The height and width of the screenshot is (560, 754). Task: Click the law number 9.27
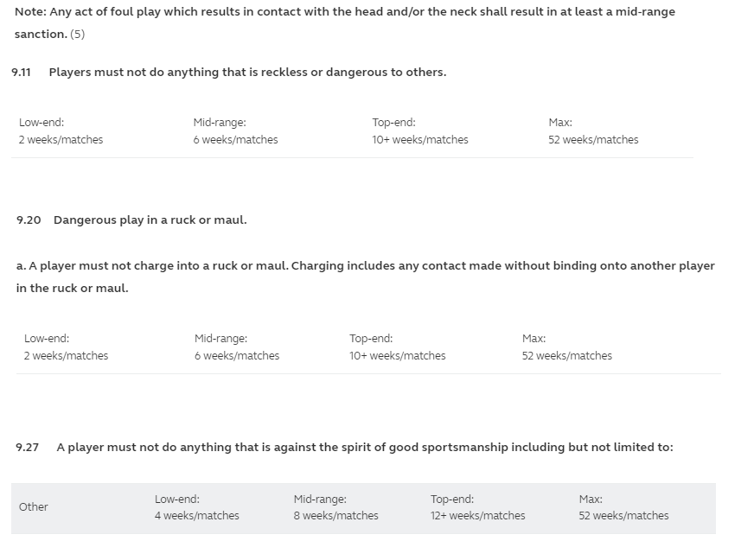pyautogui.click(x=28, y=448)
